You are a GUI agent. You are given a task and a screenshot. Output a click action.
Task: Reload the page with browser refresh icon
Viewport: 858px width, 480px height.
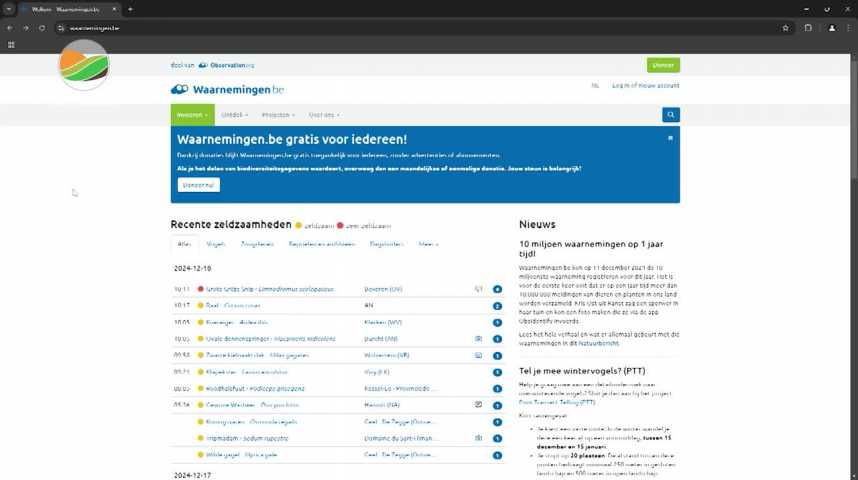click(42, 28)
